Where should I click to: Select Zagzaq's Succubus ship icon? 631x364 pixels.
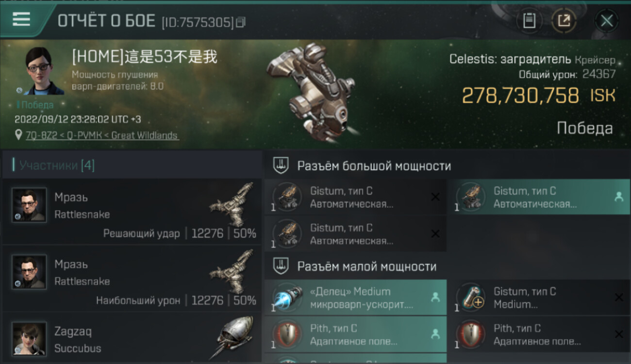point(235,337)
